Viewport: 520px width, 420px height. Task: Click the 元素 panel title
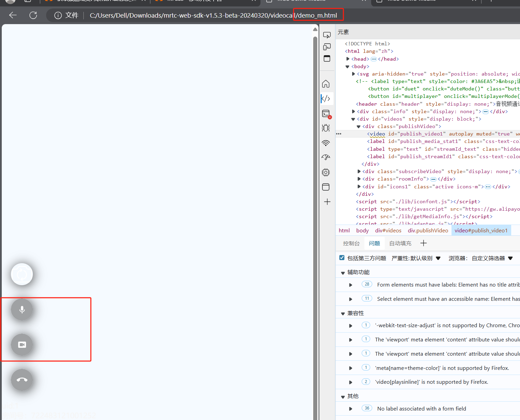coord(343,32)
